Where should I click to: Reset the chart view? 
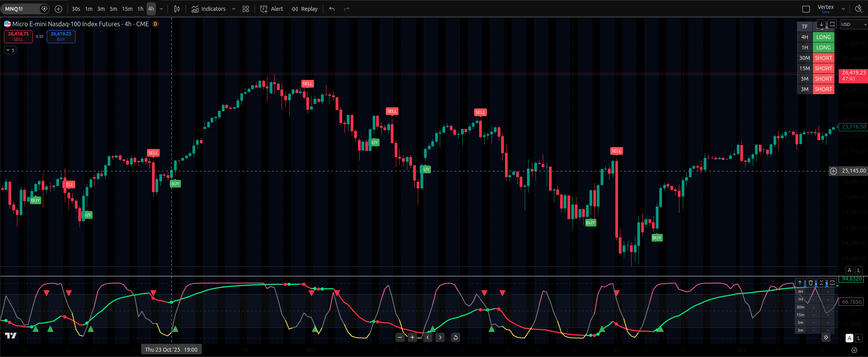pos(455,338)
